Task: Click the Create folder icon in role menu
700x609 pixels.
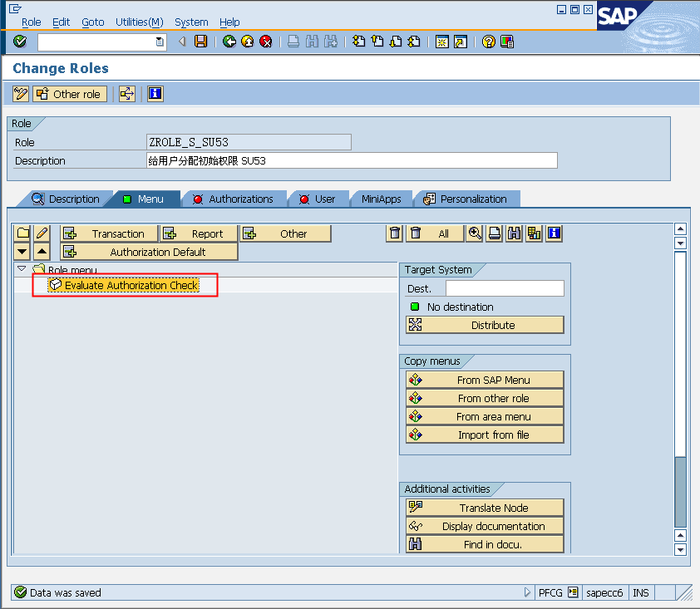Action: click(x=22, y=233)
